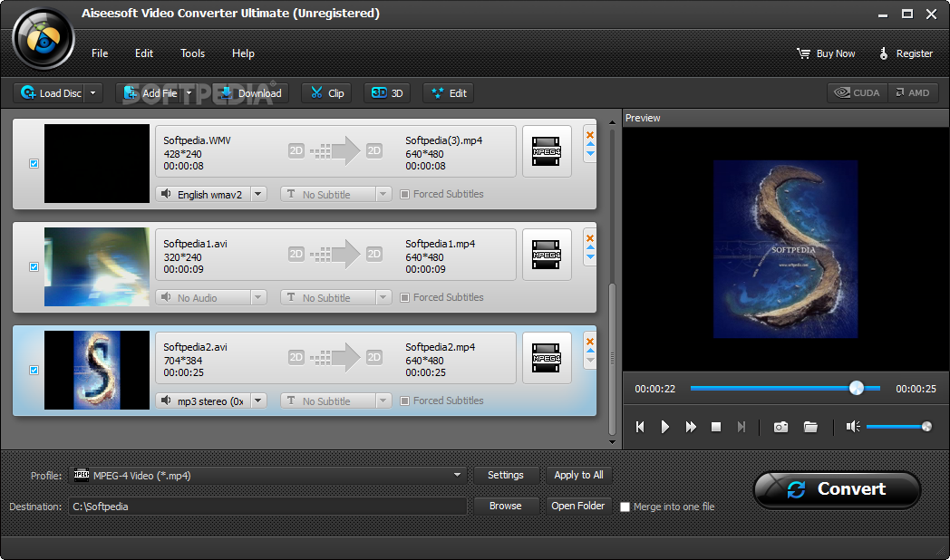
Task: Click next frame preview button
Action: click(741, 427)
